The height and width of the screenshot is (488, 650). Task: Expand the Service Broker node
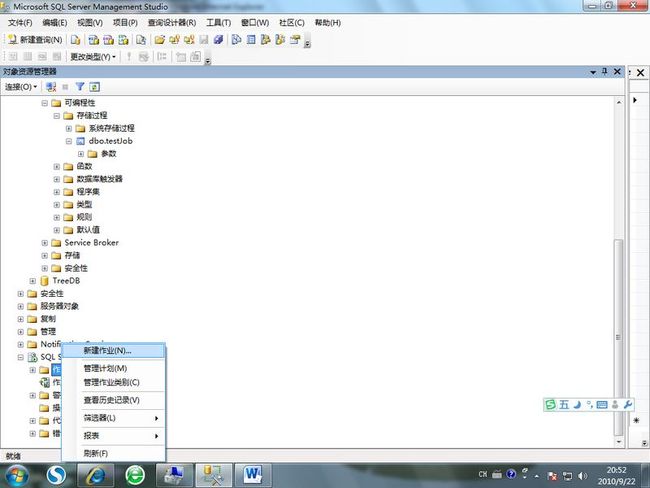45,243
